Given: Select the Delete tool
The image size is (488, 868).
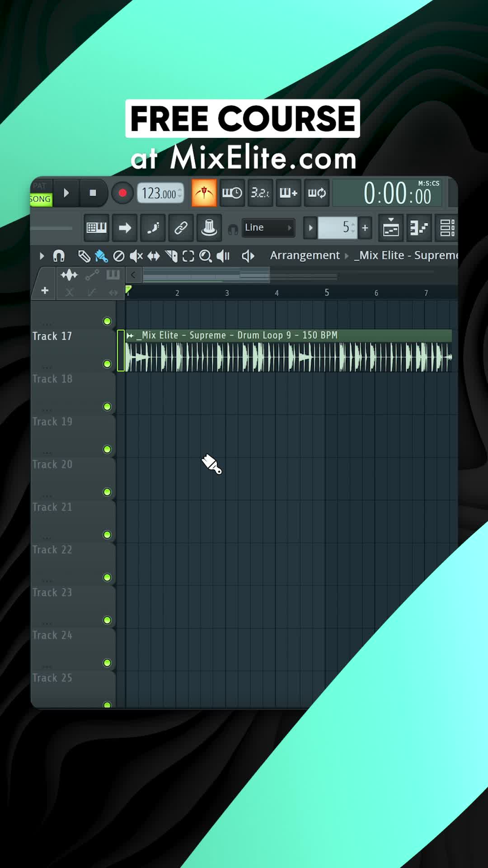Looking at the screenshot, I should point(119,256).
